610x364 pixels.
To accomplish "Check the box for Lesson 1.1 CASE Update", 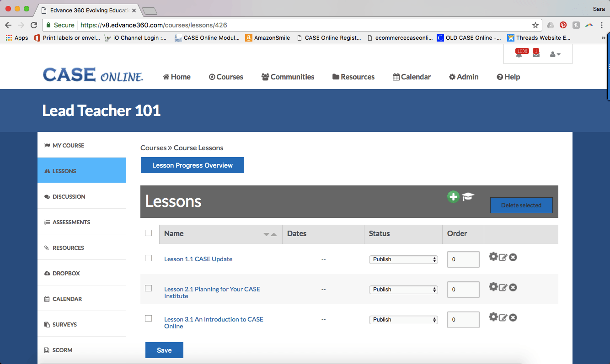I will (148, 258).
